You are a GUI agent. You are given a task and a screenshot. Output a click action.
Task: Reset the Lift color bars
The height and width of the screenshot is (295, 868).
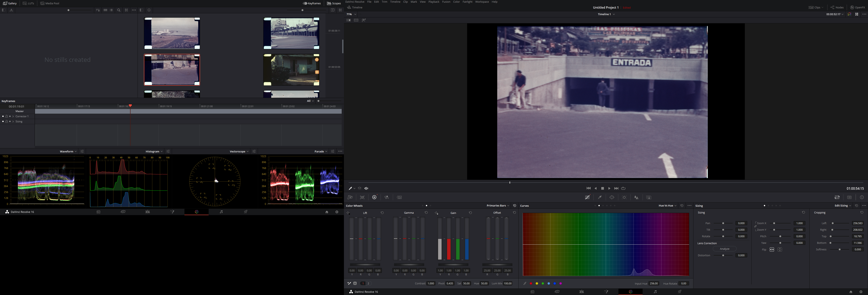click(382, 213)
